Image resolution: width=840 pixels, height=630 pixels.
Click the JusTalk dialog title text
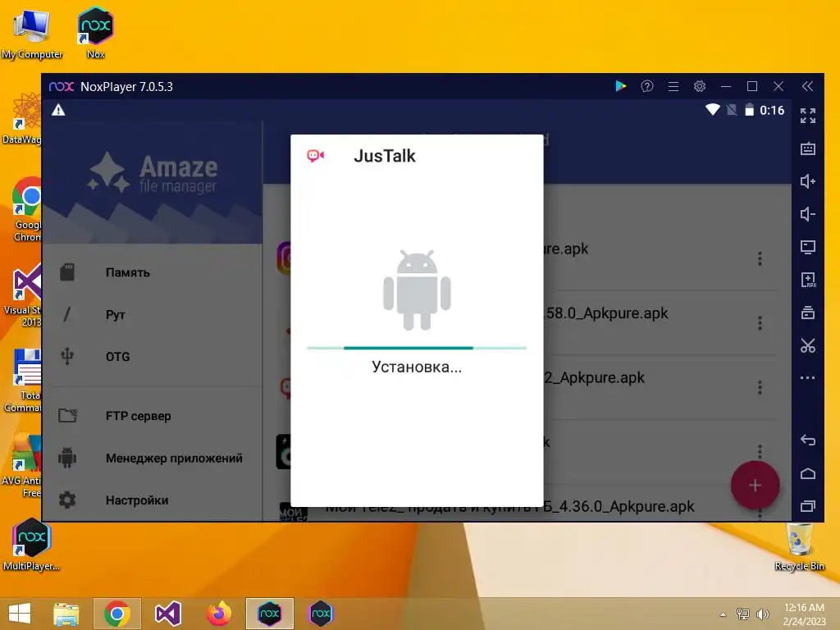tap(385, 156)
